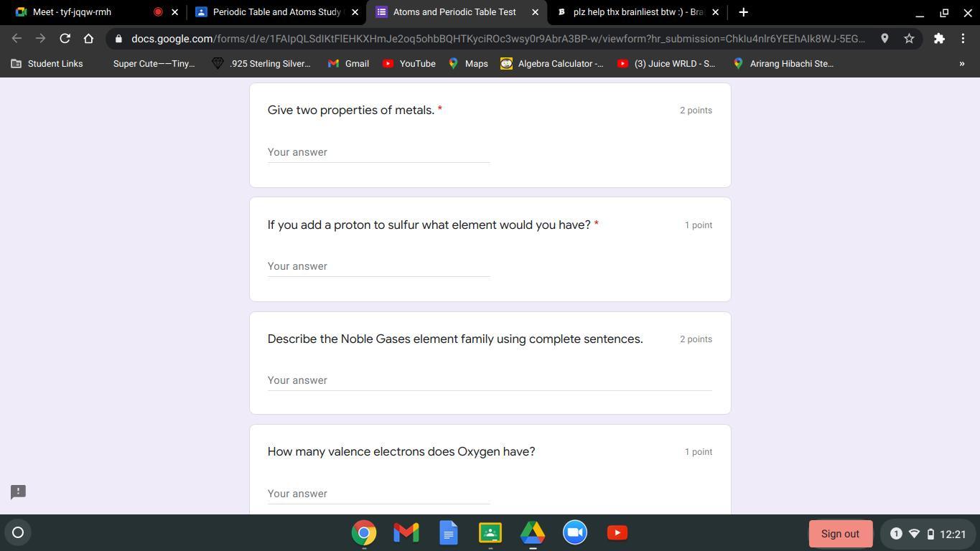Open the notification count indicator
Viewport: 980px width, 551px height.
click(896, 534)
